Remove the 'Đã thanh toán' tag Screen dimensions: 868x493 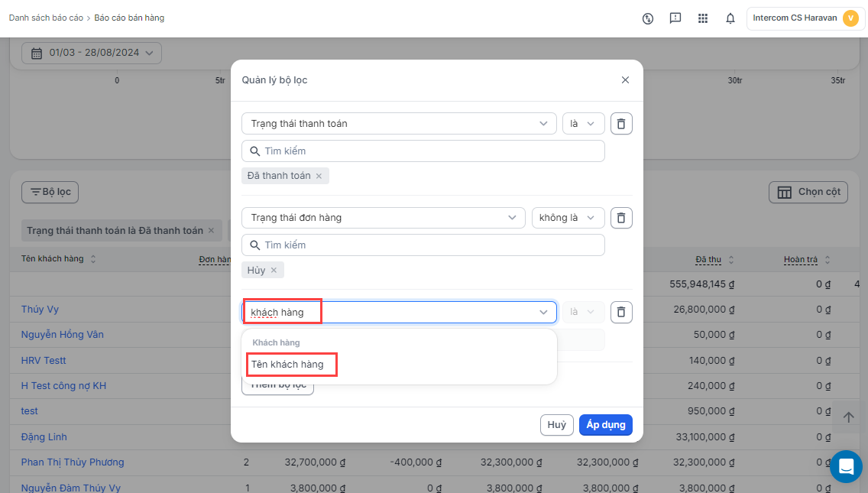[319, 177]
